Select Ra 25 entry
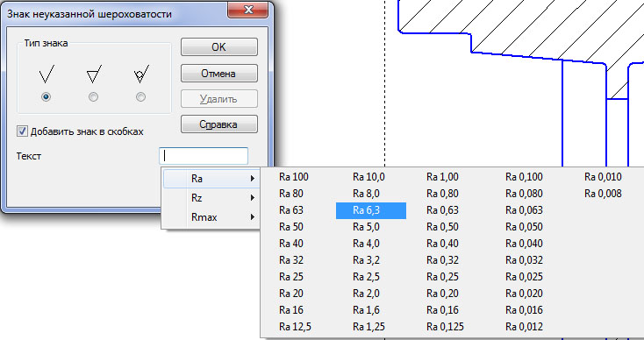This screenshot has height=340, width=644. click(290, 277)
